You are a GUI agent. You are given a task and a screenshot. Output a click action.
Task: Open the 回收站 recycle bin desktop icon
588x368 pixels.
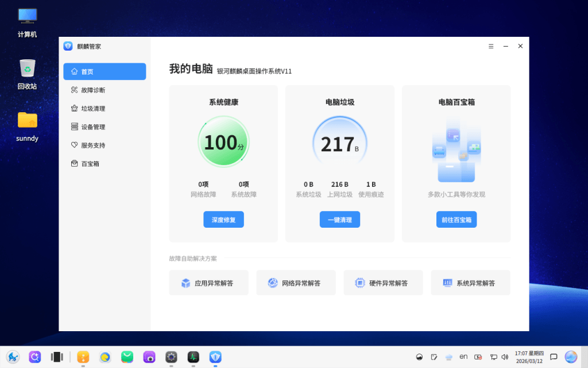pyautogui.click(x=28, y=74)
